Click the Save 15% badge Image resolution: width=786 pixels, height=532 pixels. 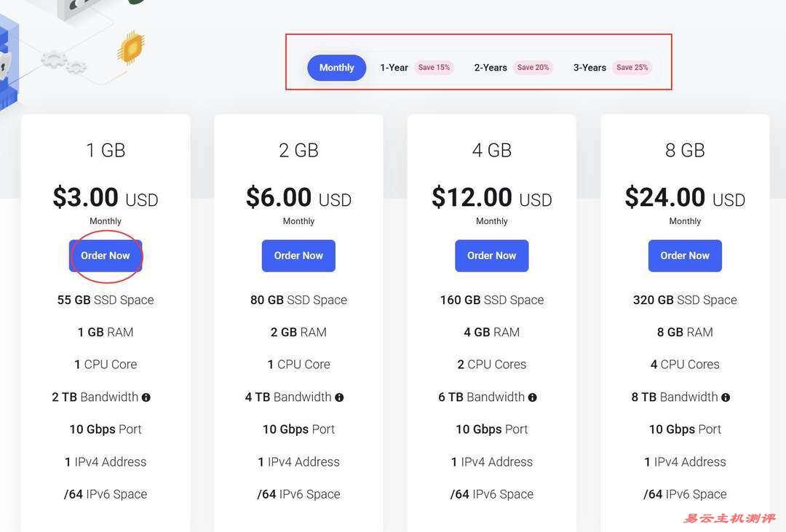434,68
